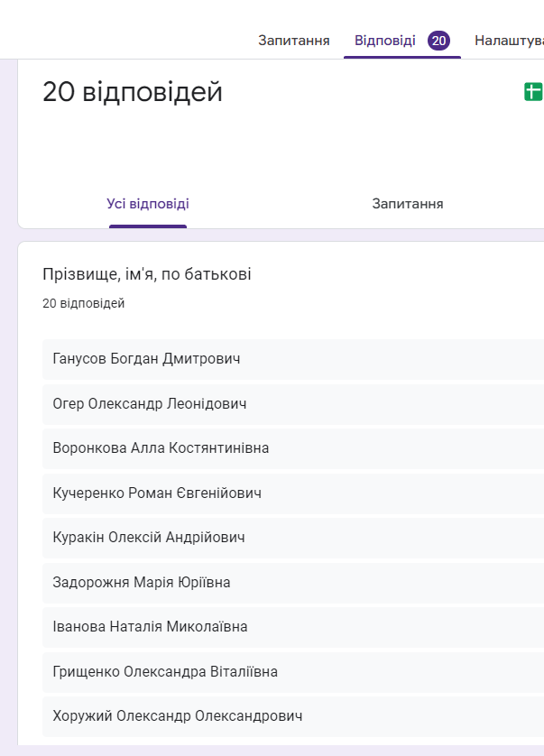Click the response Куракін Олексій Андрійович
544x756 pixels.
point(149,538)
